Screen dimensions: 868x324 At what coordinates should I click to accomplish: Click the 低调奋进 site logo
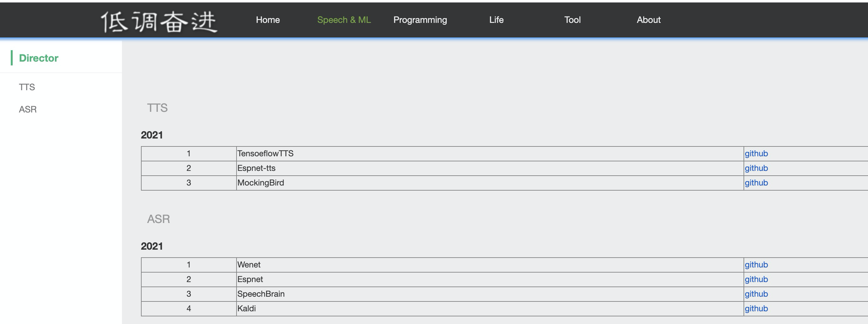[159, 21]
